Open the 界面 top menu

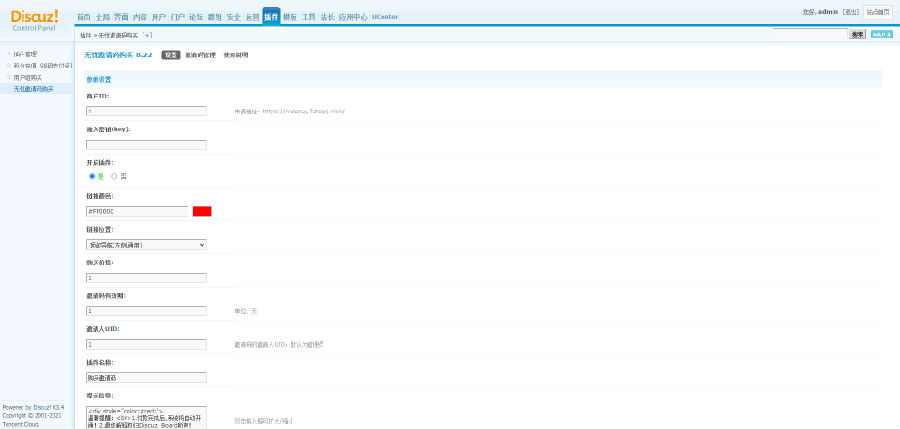click(121, 17)
